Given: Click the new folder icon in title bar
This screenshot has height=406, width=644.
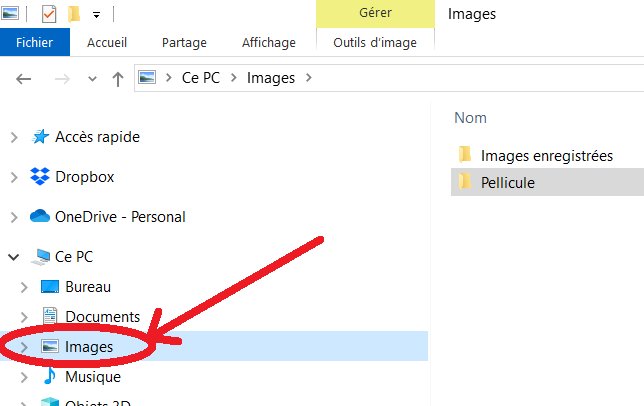Looking at the screenshot, I should pos(74,14).
